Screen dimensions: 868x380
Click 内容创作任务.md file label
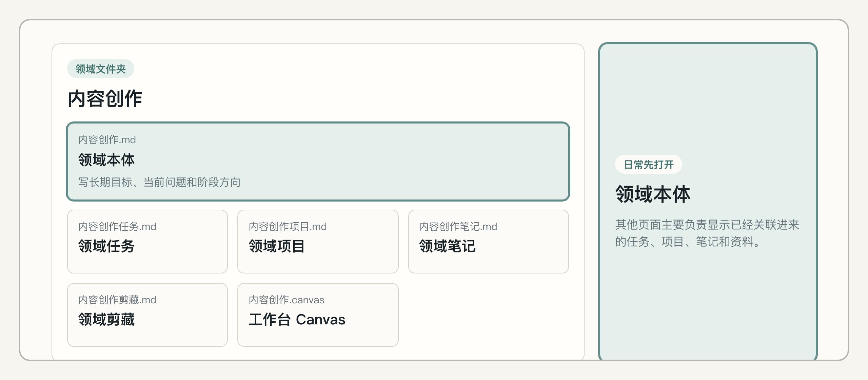(117, 227)
